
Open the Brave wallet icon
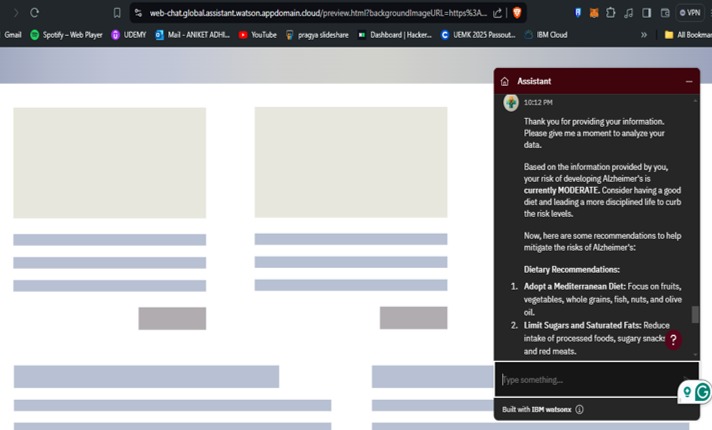[665, 13]
